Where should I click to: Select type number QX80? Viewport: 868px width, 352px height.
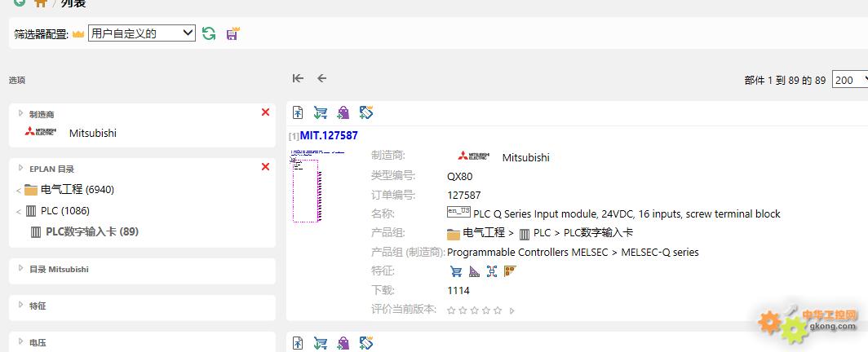[x=460, y=177]
